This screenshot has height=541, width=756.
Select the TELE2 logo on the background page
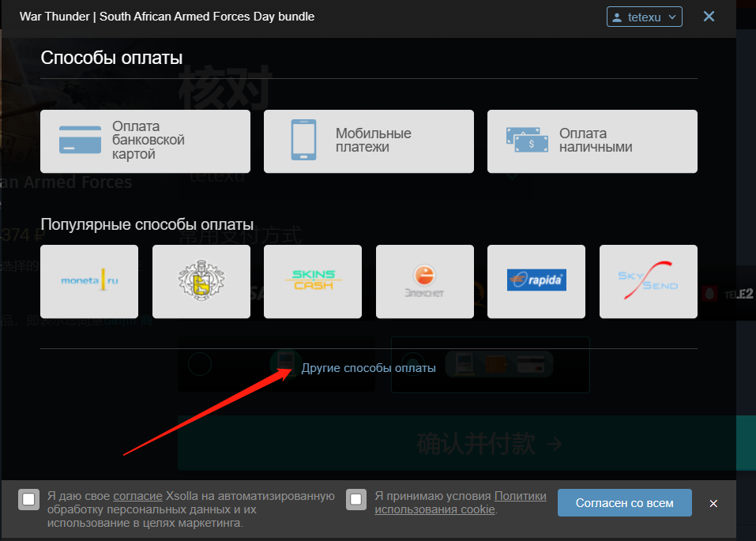point(728,294)
